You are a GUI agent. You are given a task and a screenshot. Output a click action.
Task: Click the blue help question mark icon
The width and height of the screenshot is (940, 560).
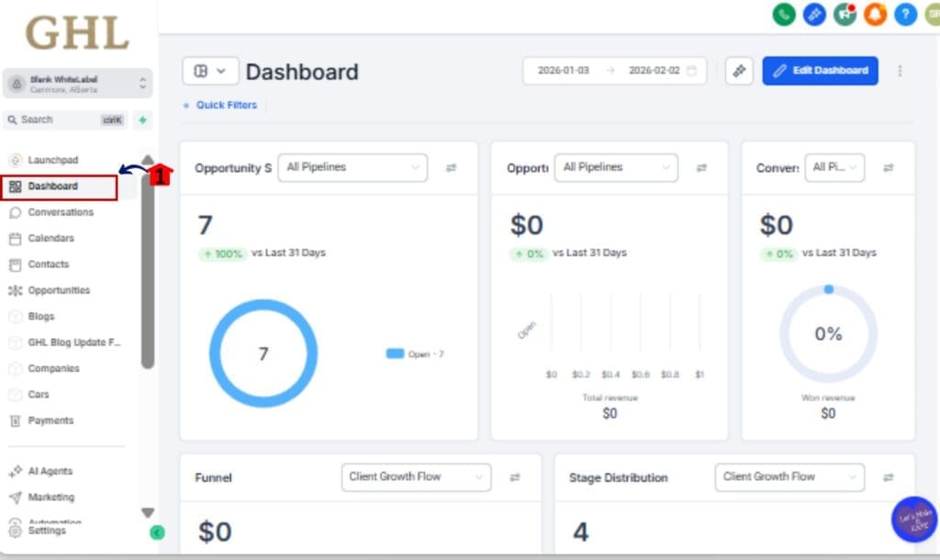coord(905,14)
